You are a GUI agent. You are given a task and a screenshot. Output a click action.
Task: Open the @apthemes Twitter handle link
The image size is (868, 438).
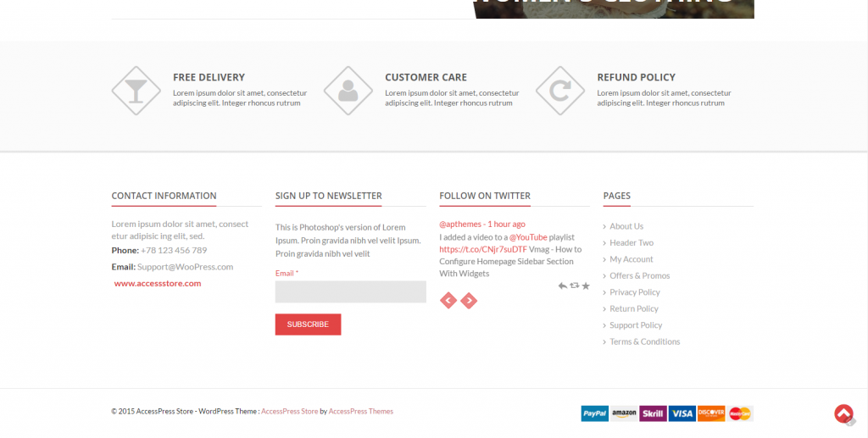click(x=460, y=225)
